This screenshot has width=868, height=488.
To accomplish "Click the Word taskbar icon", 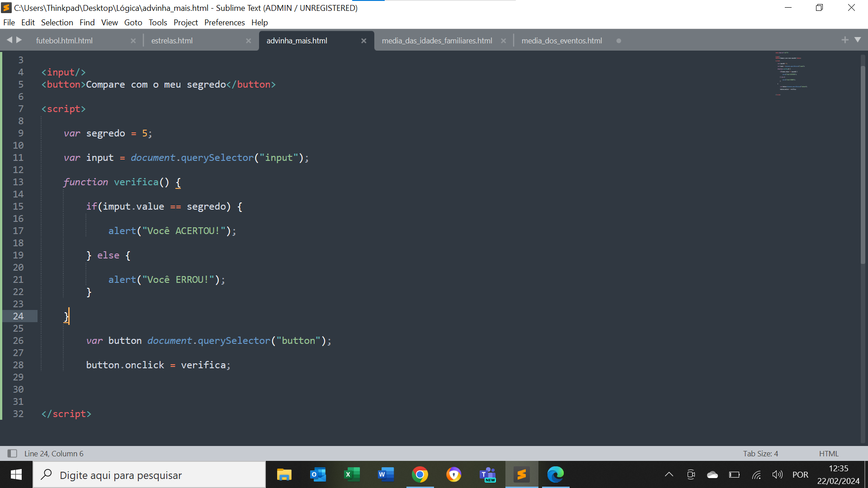I will pyautogui.click(x=386, y=475).
